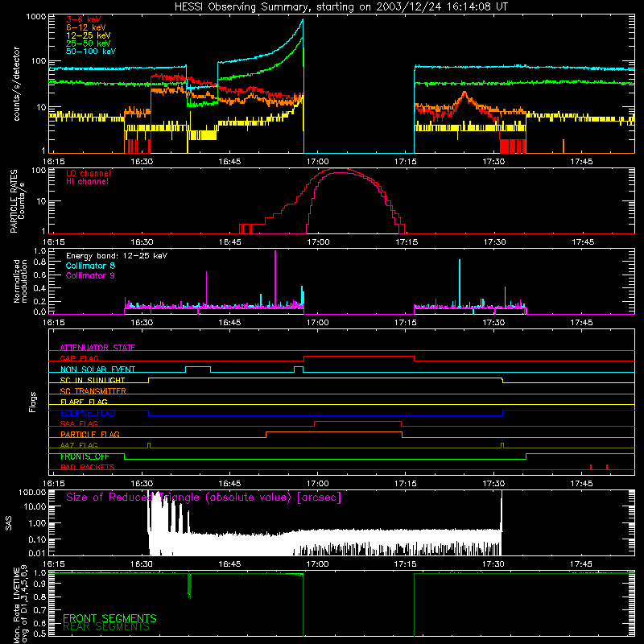Click the NON SOLAR EVENT flag label
Image resolution: width=644 pixels, height=644 pixels.
click(x=97, y=369)
